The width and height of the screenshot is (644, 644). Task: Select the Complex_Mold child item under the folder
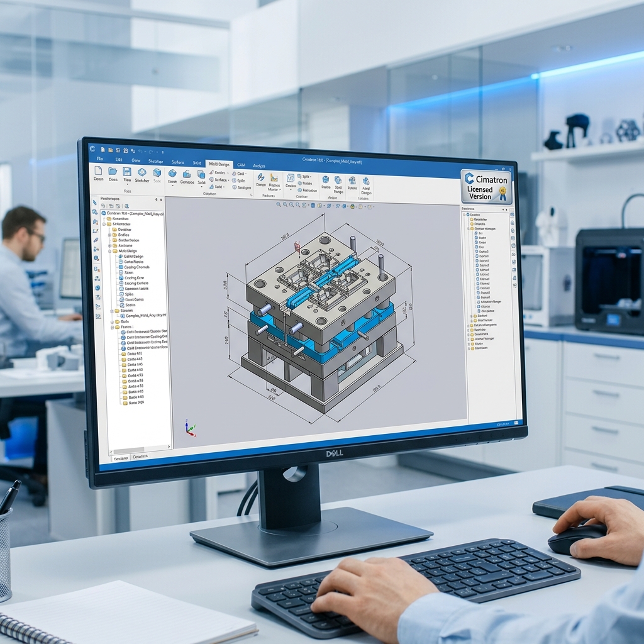point(143,316)
